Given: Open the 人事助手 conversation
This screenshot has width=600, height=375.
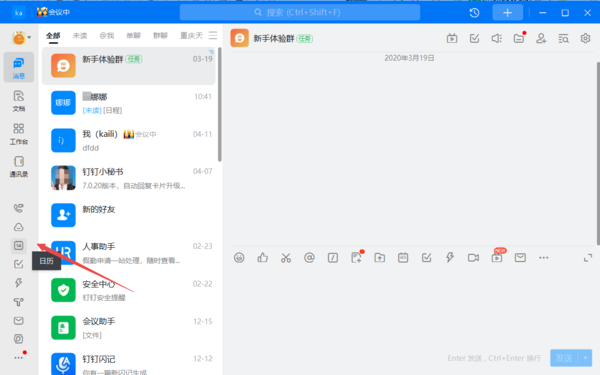Looking at the screenshot, I should click(129, 253).
